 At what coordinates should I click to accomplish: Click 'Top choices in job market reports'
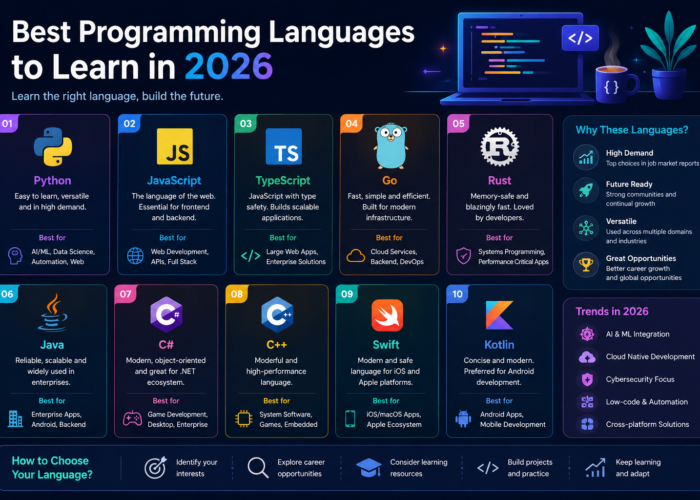click(x=652, y=163)
